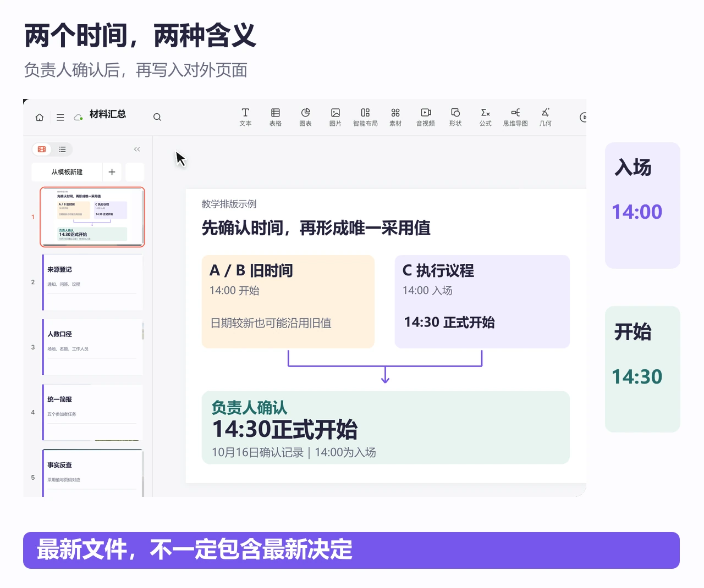The image size is (704, 588).
Task: Click 从模板新建 button
Action: coord(67,172)
